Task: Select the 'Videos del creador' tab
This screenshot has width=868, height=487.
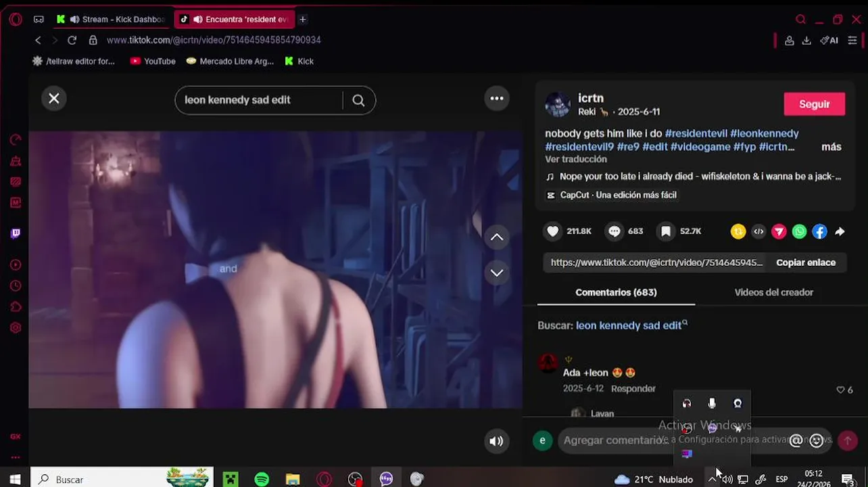Action: pos(773,293)
